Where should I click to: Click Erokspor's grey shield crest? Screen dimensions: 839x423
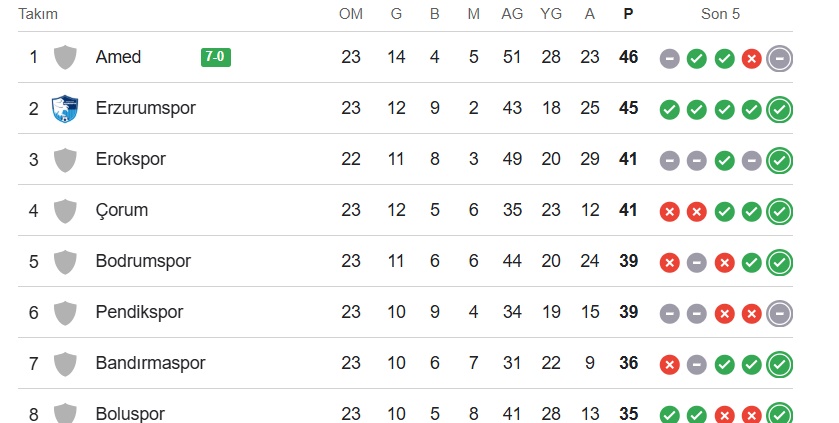click(x=65, y=159)
